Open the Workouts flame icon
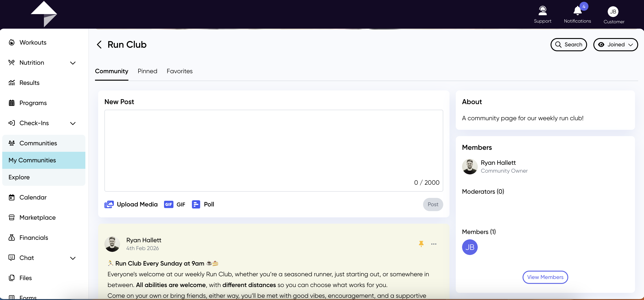 (x=11, y=43)
